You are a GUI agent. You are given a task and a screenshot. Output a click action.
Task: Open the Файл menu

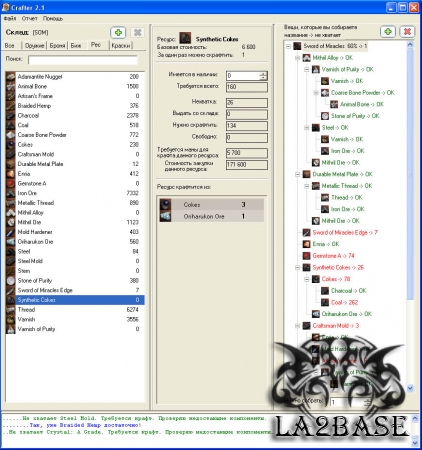tap(10, 18)
